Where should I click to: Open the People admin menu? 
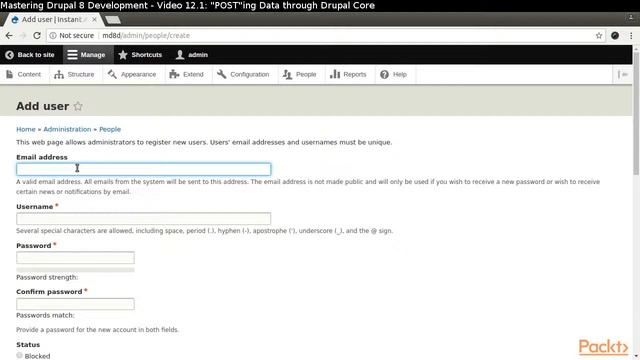[300, 74]
